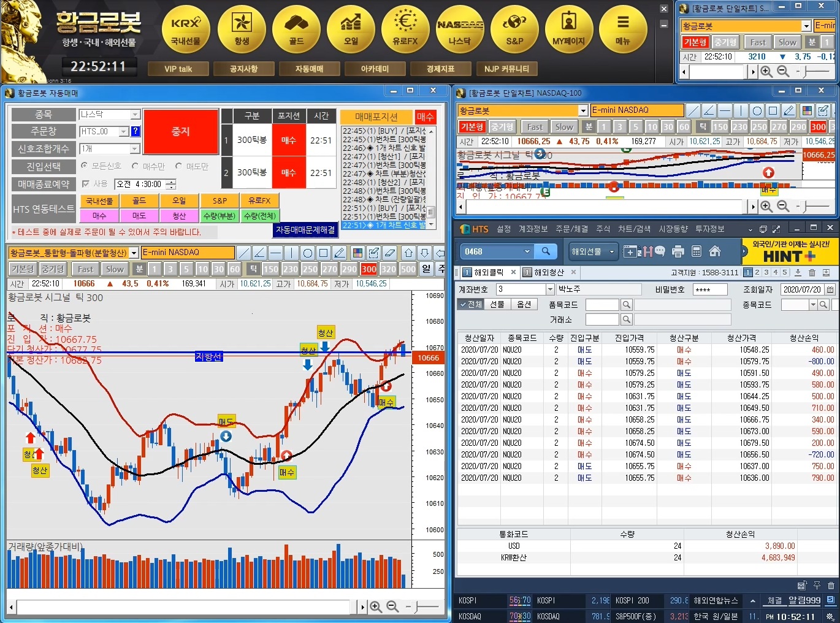This screenshot has height=623, width=840.
Task: Open the 시장동향 menu in HTS
Action: point(673,229)
